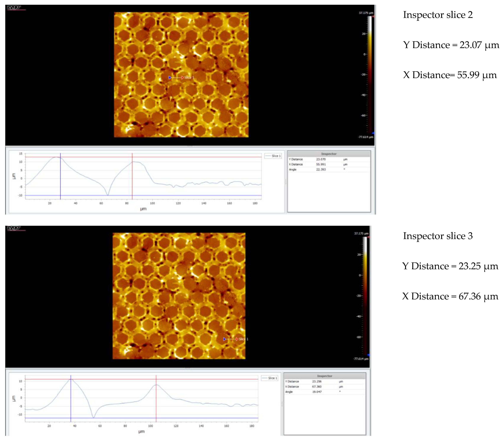Click Slice 1 legend entry in top profile plot
Screen dimensions: 504x441
[273, 156]
